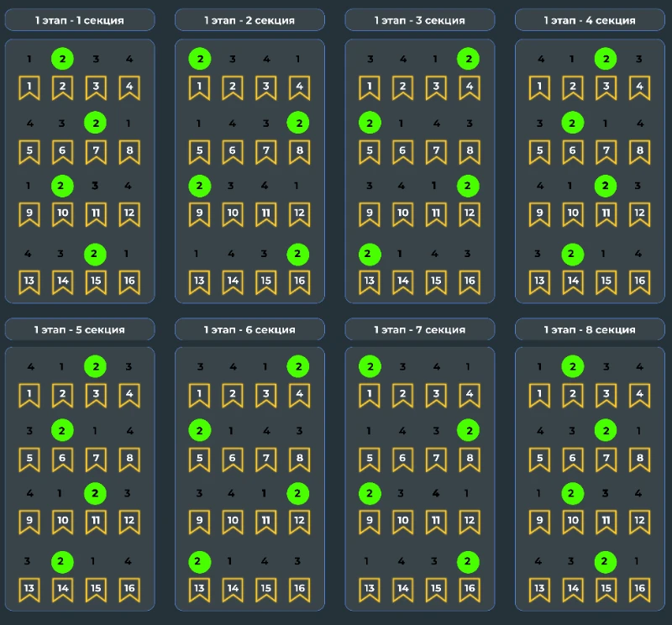Click green circle above bookmark 2, section 1
The width and height of the screenshot is (672, 625).
point(62,59)
